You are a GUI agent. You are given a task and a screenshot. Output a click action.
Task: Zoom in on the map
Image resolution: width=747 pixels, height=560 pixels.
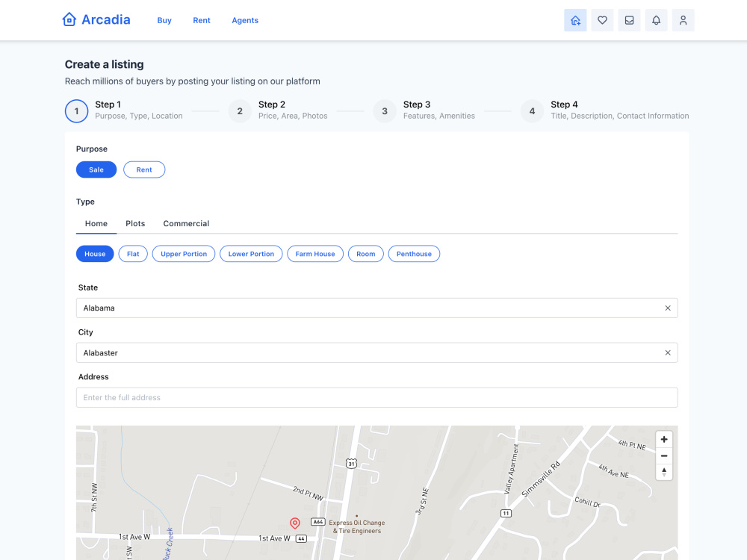(x=663, y=439)
